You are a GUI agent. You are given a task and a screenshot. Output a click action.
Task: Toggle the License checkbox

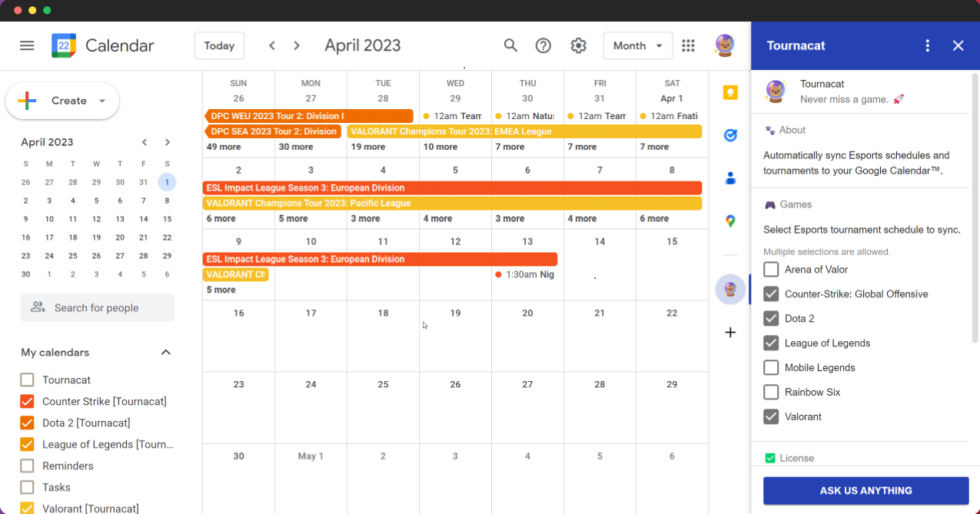pyautogui.click(x=769, y=457)
